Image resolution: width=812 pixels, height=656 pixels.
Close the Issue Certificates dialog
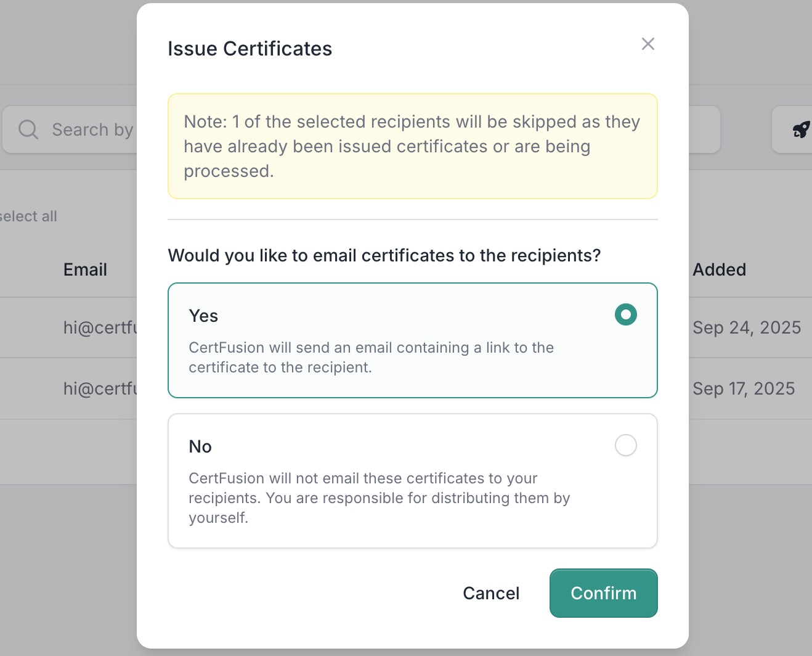click(648, 44)
